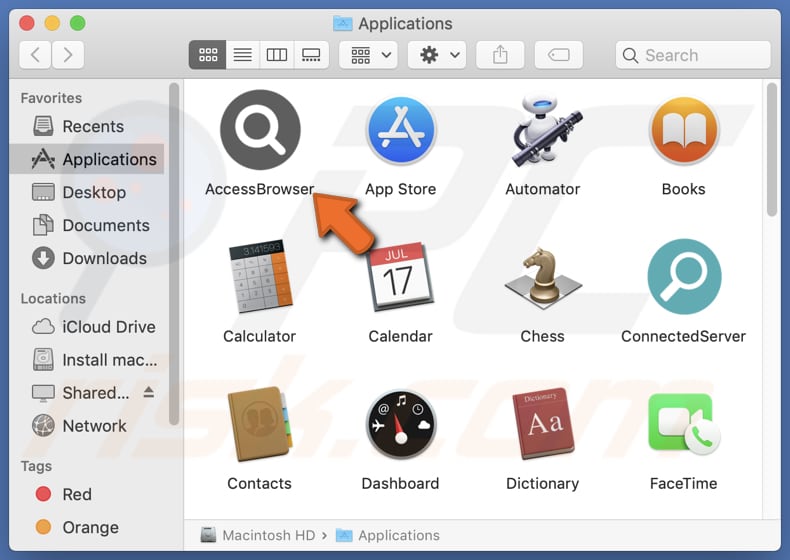This screenshot has width=790, height=560.
Task: Open the gear action menu
Action: [x=436, y=54]
